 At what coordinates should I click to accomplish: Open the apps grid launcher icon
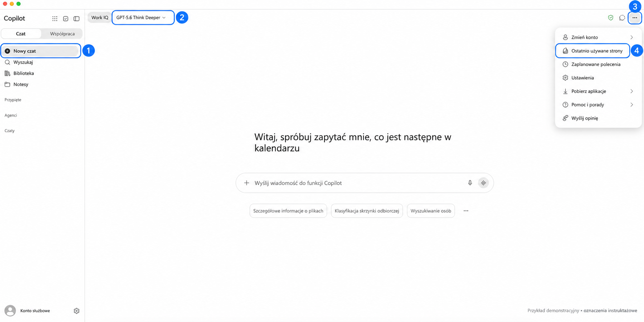(x=55, y=19)
